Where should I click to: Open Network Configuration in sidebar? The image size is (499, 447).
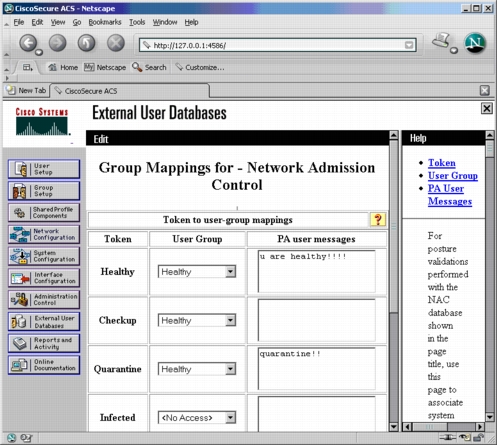click(x=44, y=235)
